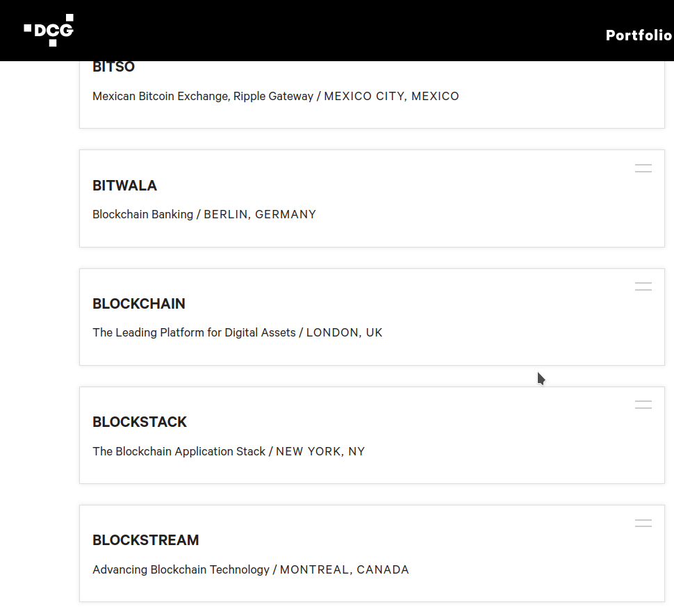Expand the Blockstream card hamburger icon
Viewport: 674px width, 616px height.
643,523
